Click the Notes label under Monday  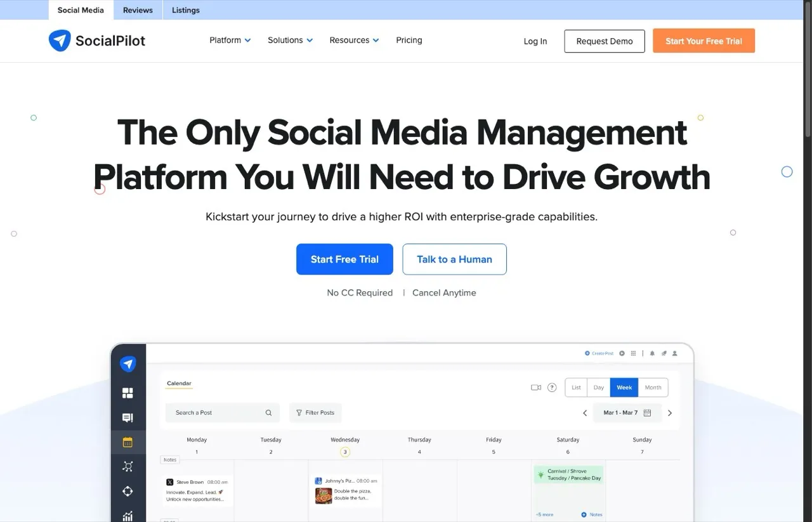[x=170, y=460]
